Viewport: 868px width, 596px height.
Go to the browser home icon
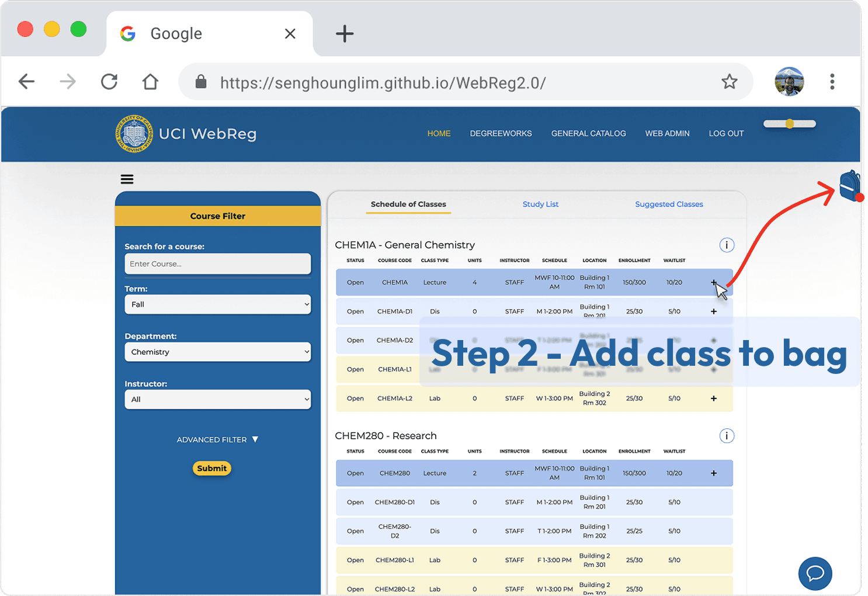[x=150, y=81]
